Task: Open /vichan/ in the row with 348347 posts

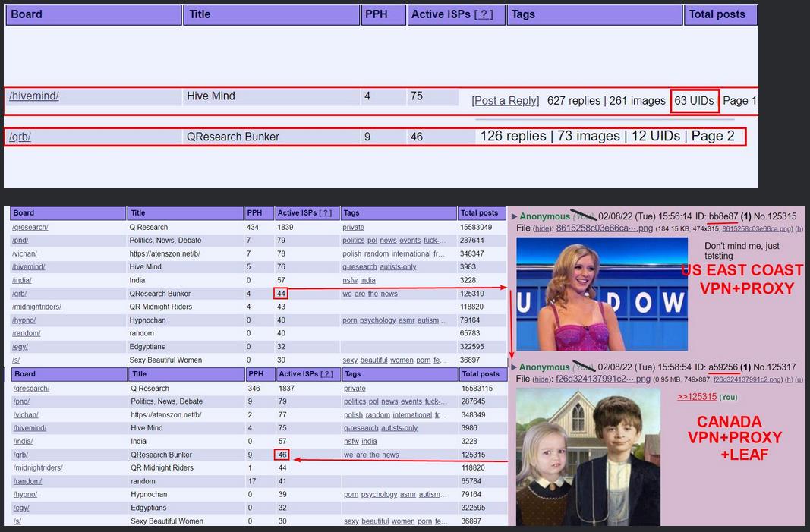Action: tap(24, 253)
